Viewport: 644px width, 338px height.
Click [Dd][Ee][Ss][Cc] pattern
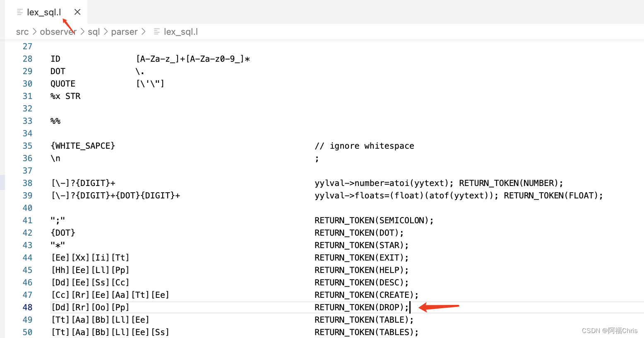click(x=90, y=282)
